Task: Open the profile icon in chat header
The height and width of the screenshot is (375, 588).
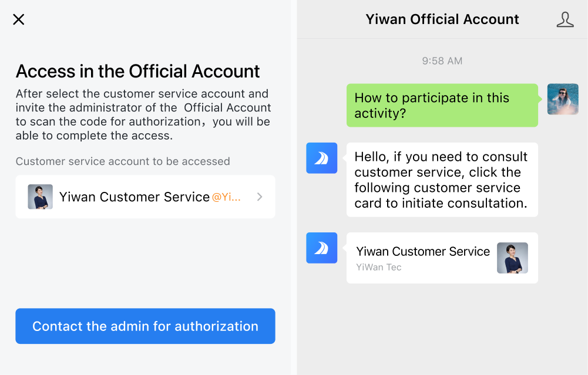Action: 565,19
